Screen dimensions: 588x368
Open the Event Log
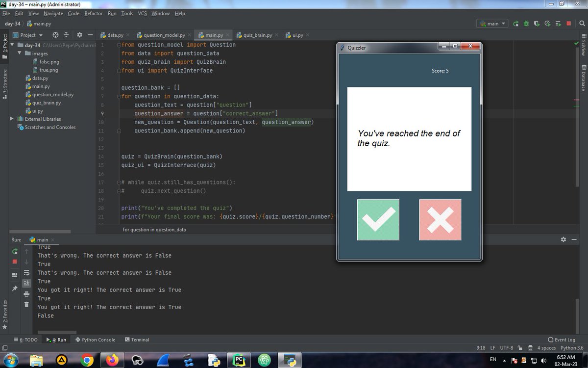click(562, 340)
